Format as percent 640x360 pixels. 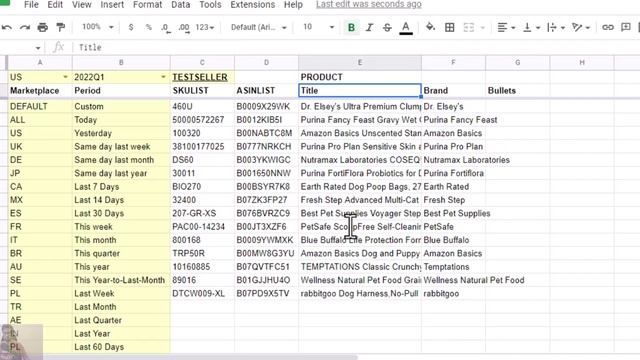click(x=149, y=27)
